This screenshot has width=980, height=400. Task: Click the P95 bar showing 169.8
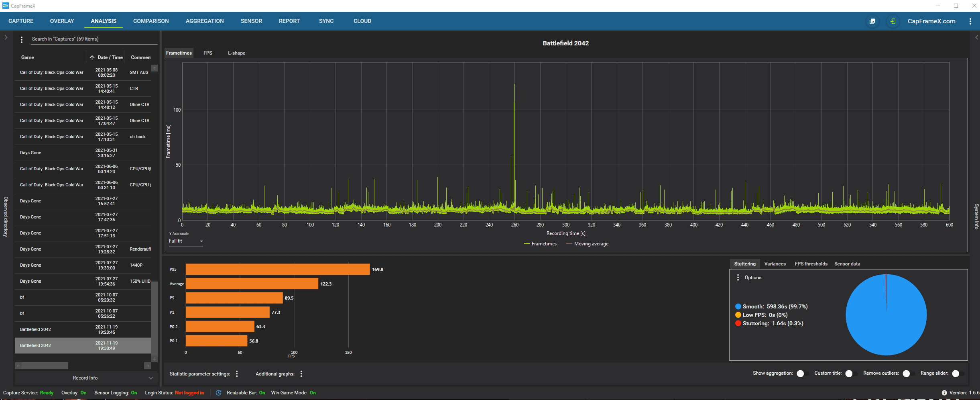(278, 269)
